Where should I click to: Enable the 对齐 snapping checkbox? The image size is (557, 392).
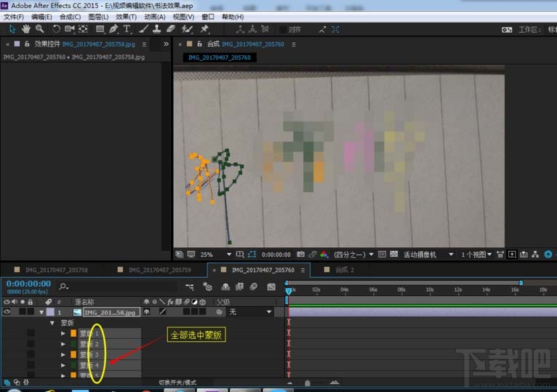pyautogui.click(x=283, y=30)
